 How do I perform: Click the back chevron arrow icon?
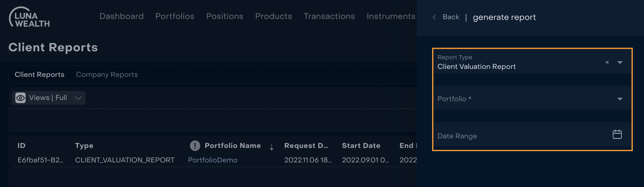click(x=434, y=17)
